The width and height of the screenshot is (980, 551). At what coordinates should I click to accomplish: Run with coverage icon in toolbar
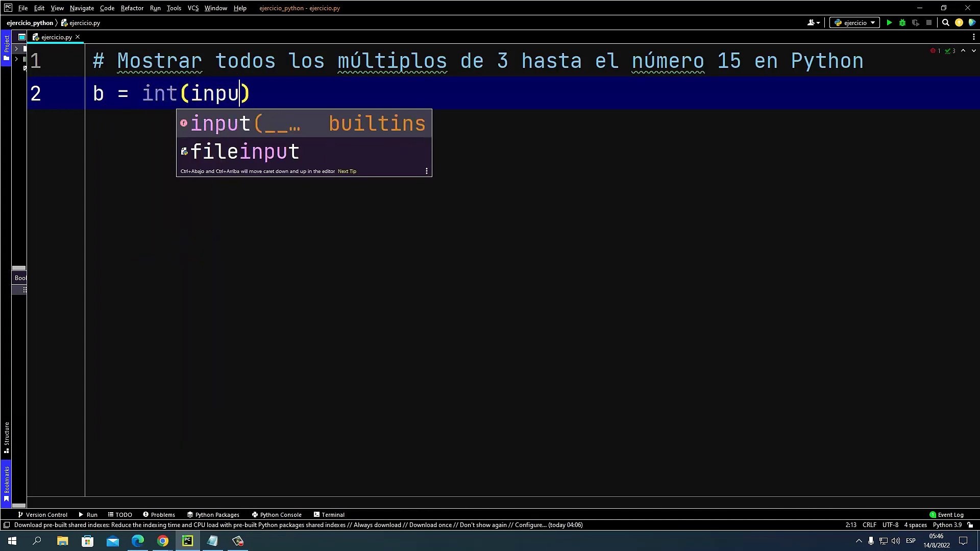coord(916,22)
